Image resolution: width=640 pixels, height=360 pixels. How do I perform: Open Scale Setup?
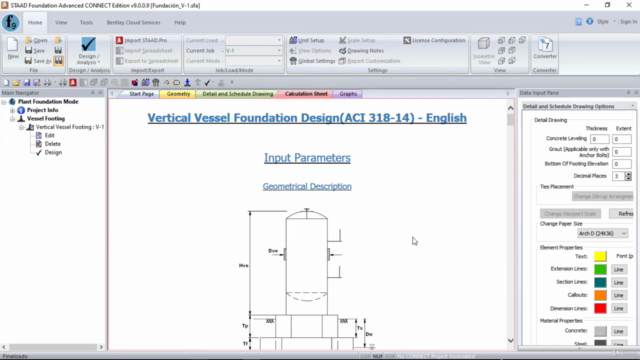[x=357, y=40]
